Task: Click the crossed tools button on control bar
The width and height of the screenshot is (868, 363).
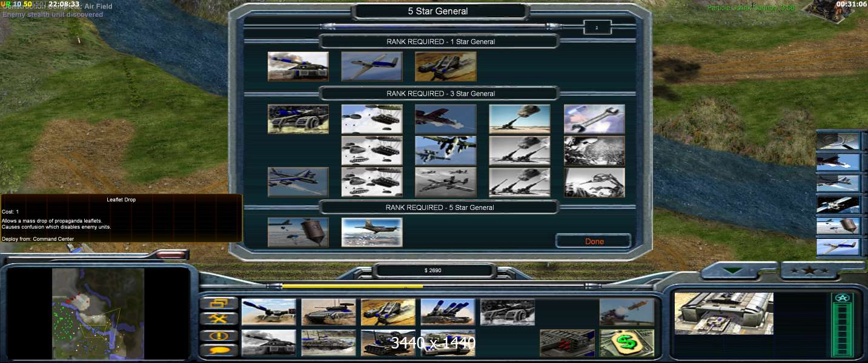Action: tap(219, 319)
